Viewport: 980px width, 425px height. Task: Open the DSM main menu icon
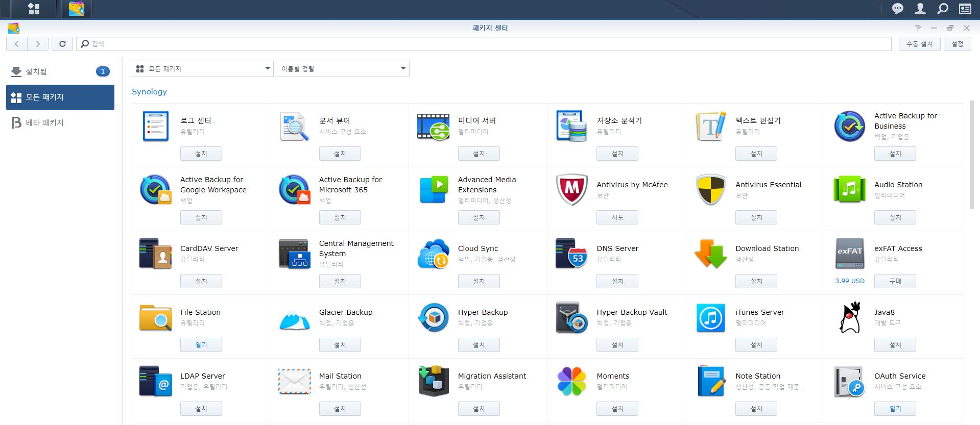[34, 9]
